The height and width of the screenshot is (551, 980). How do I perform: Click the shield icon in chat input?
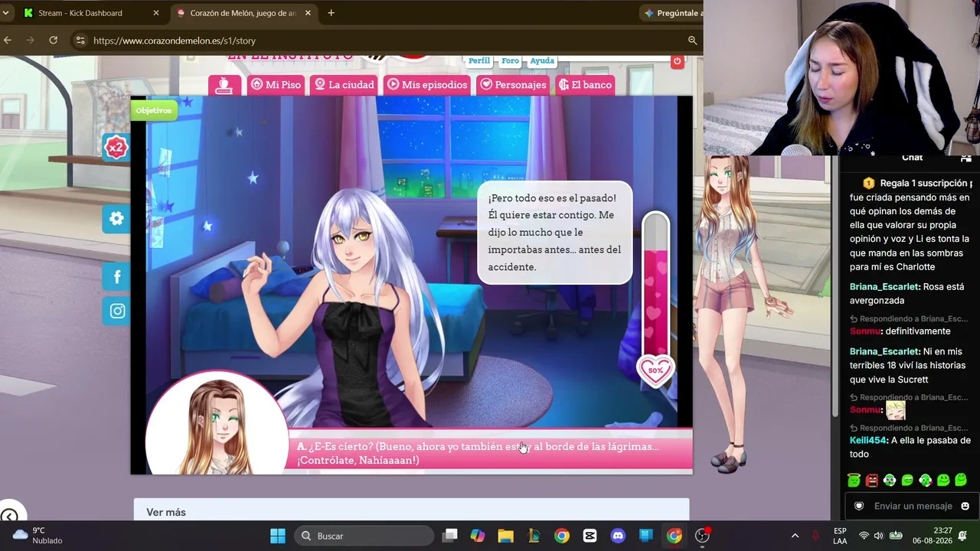pyautogui.click(x=859, y=506)
